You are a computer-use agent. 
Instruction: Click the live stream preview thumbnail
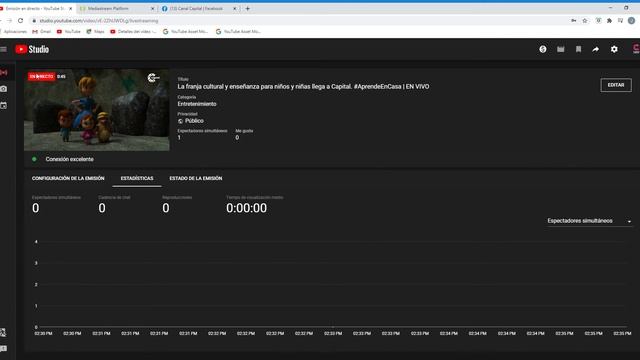pos(97,110)
